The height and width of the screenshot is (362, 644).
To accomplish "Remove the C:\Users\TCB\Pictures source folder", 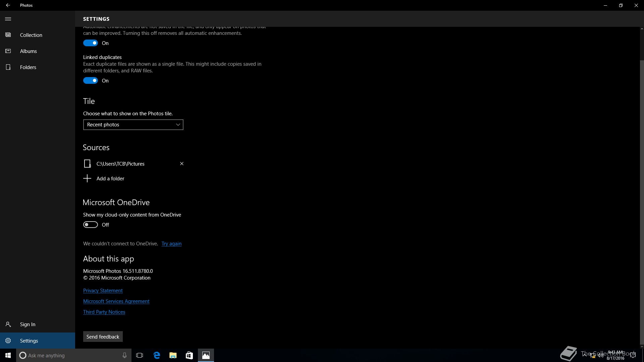I will (x=182, y=164).
